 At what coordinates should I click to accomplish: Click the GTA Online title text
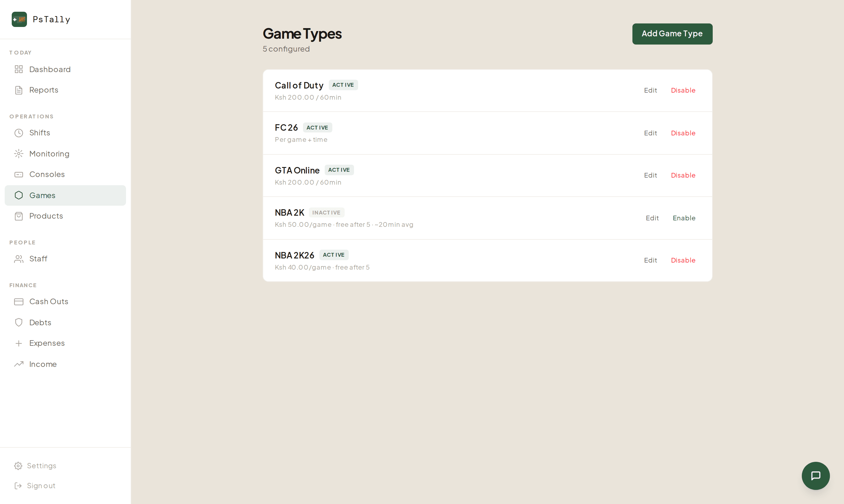point(297,170)
